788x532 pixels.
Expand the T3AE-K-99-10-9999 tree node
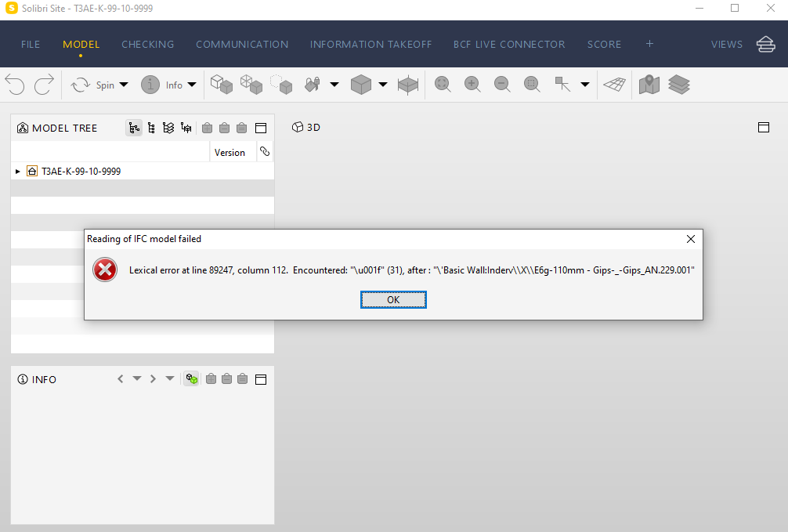17,172
